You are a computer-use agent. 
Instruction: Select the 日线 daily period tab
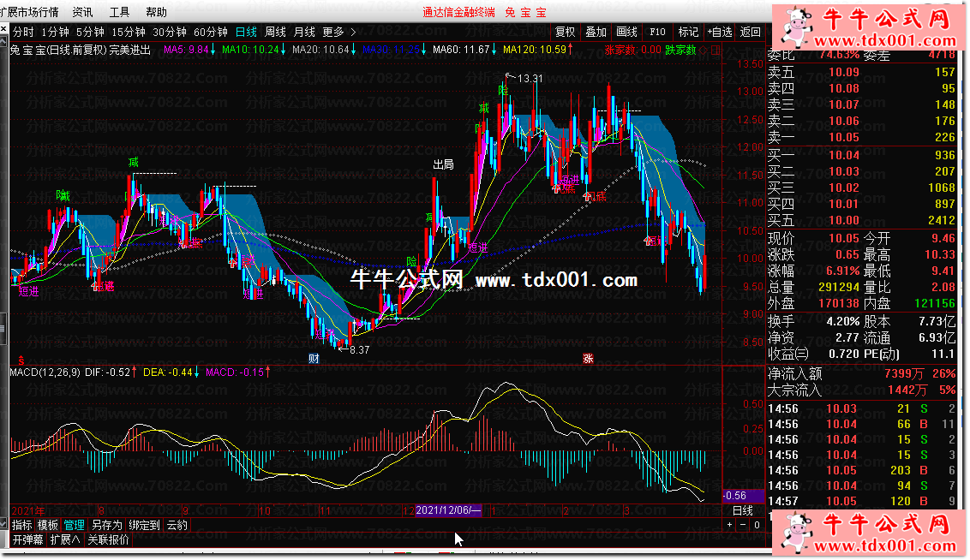pyautogui.click(x=246, y=33)
